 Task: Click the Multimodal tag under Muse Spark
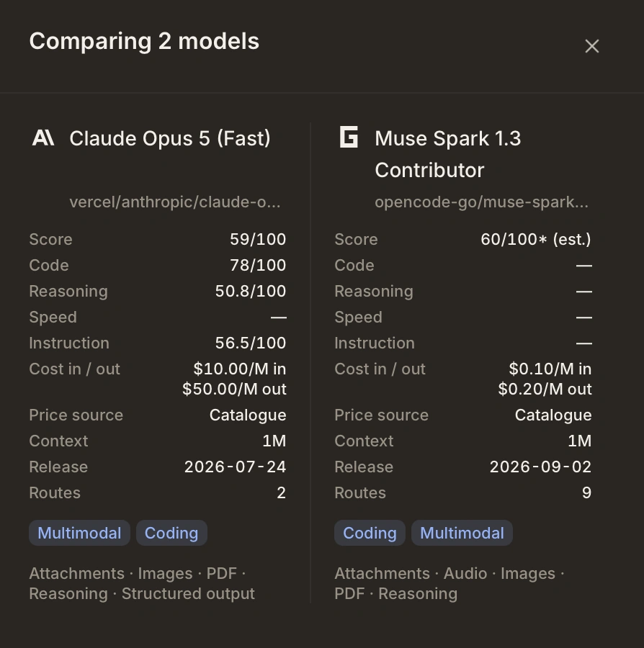(x=462, y=533)
